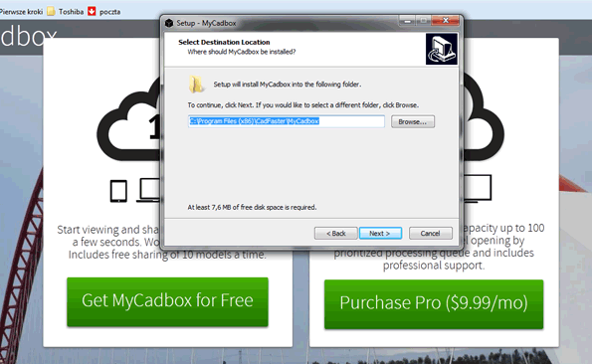Click the Select Destination Location heading

224,42
